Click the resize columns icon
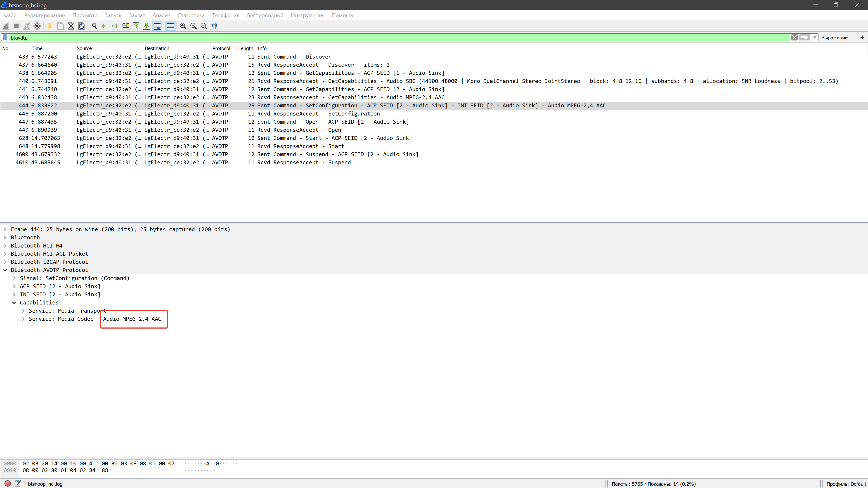868x488 pixels. (x=214, y=26)
